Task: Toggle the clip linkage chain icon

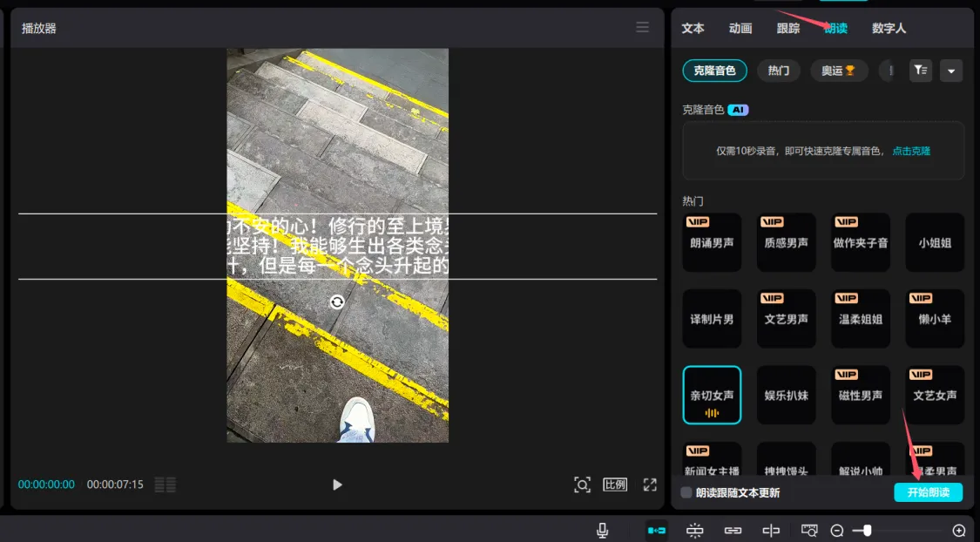Action: point(733,530)
